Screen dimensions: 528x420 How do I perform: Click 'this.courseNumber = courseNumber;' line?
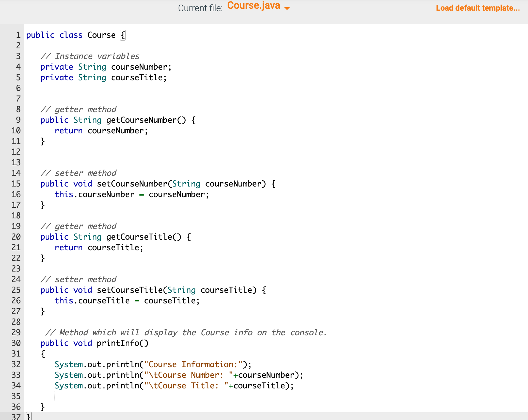132,194
